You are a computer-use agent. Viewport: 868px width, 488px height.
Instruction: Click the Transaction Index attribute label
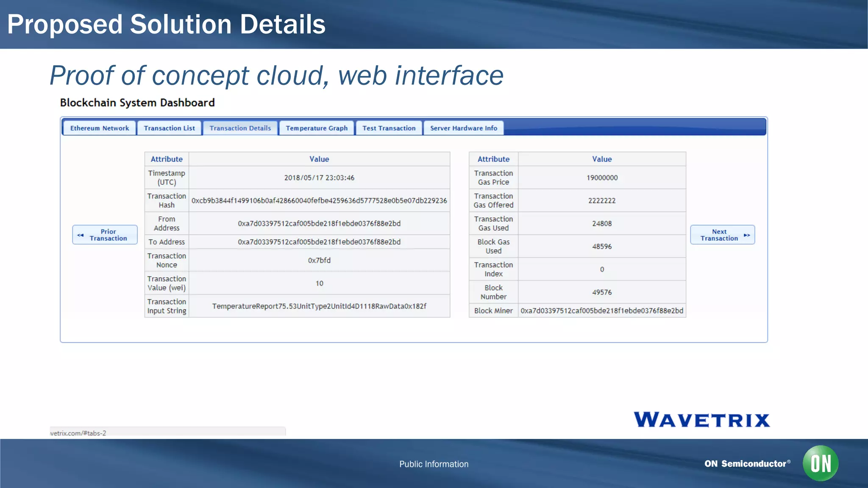[x=493, y=269]
